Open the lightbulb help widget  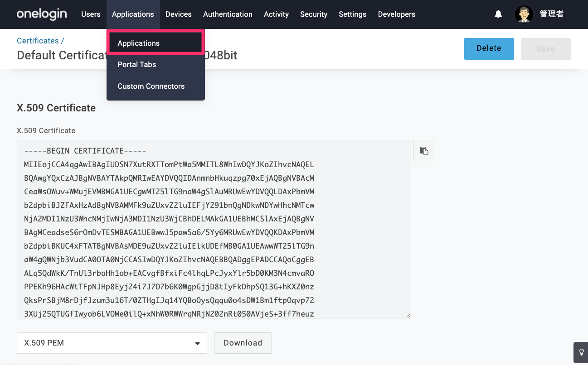coord(581,352)
